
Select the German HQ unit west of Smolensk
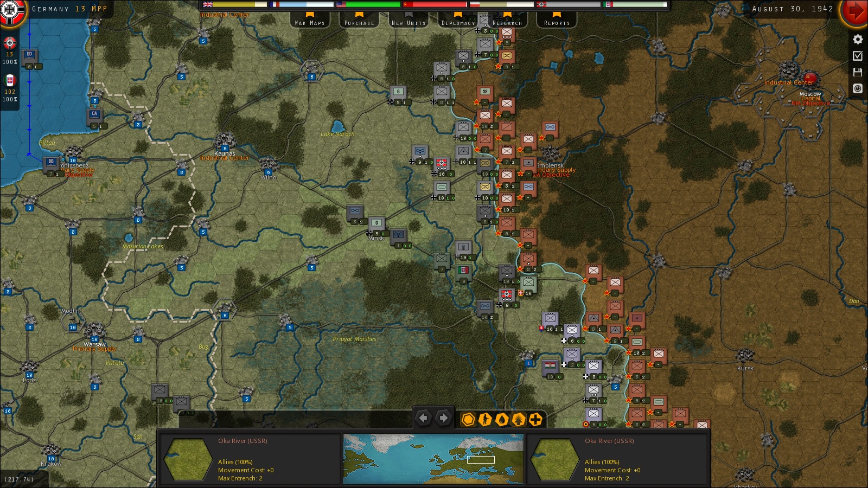442,163
